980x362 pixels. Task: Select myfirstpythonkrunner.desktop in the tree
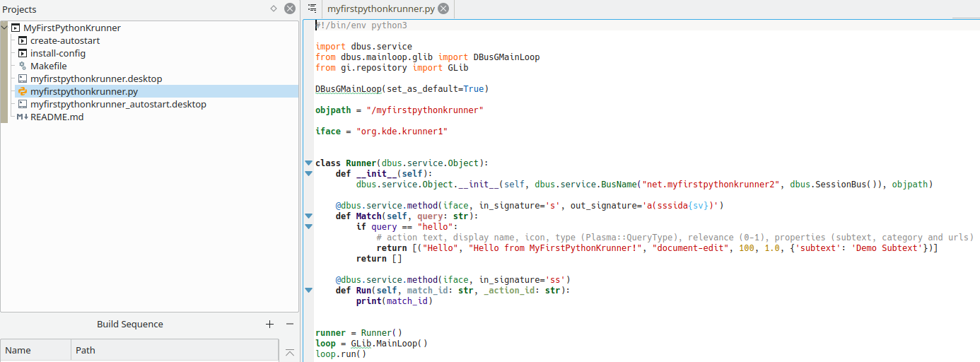point(96,79)
